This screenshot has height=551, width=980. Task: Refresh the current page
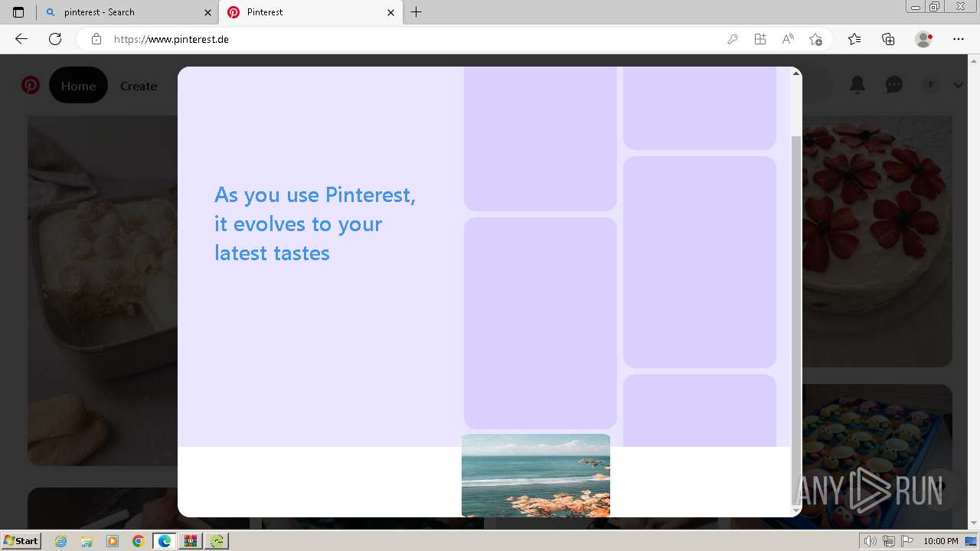55,39
